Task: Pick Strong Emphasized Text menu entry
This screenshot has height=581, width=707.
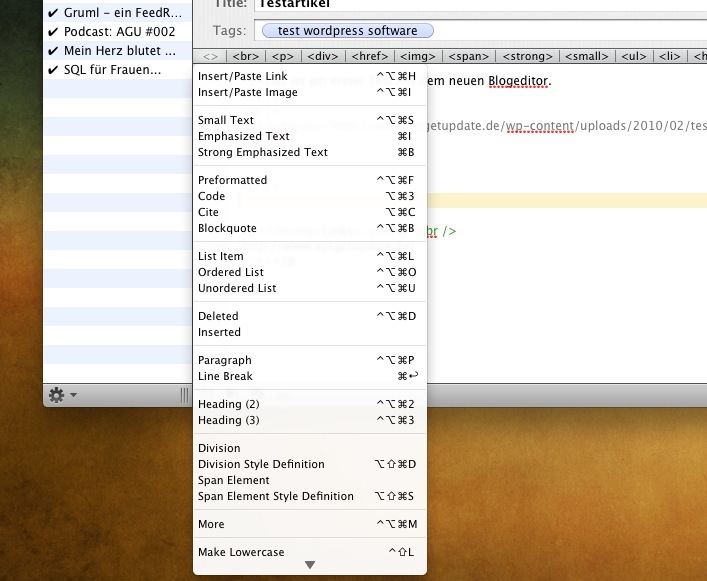Action: point(263,152)
